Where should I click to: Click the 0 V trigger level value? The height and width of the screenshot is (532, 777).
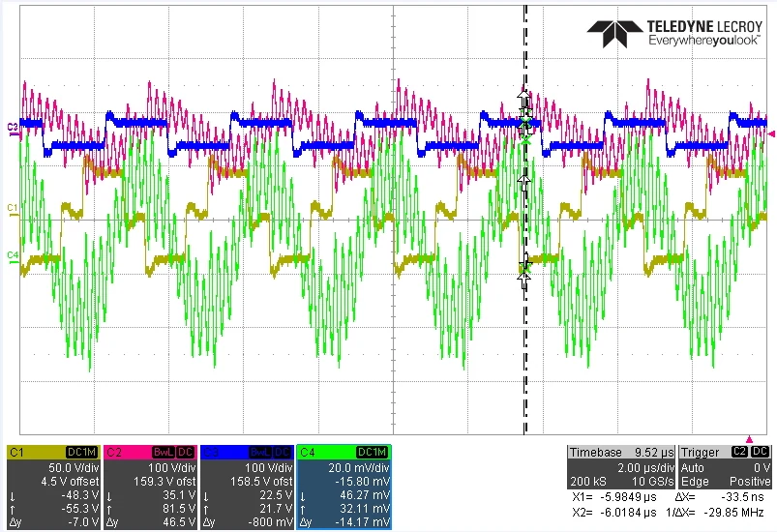point(762,467)
